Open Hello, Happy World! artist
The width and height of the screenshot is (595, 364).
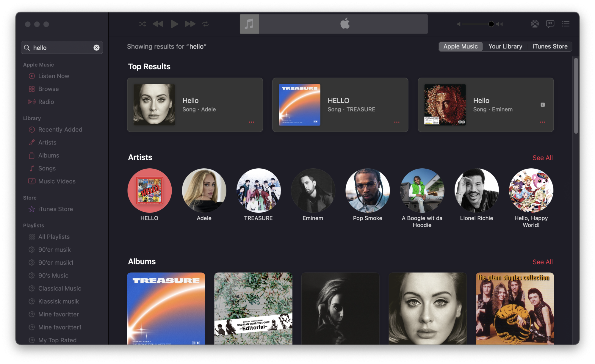(531, 191)
